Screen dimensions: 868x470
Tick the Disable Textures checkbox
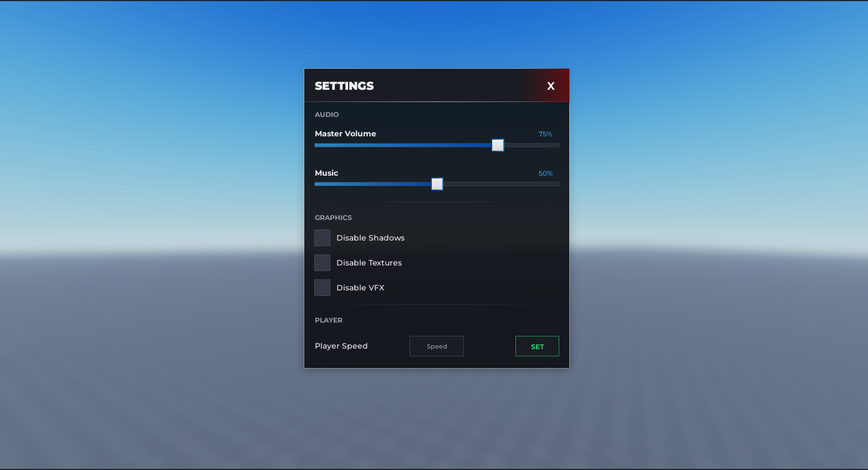322,263
